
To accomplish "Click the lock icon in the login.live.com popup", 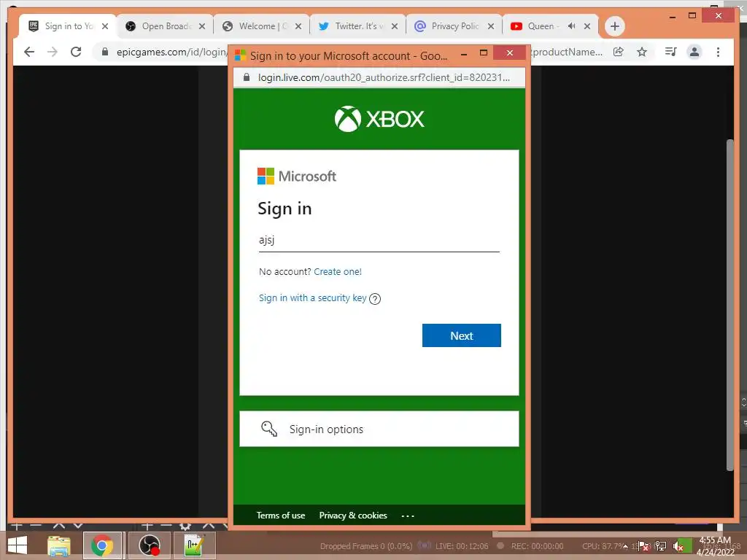I will pyautogui.click(x=247, y=77).
